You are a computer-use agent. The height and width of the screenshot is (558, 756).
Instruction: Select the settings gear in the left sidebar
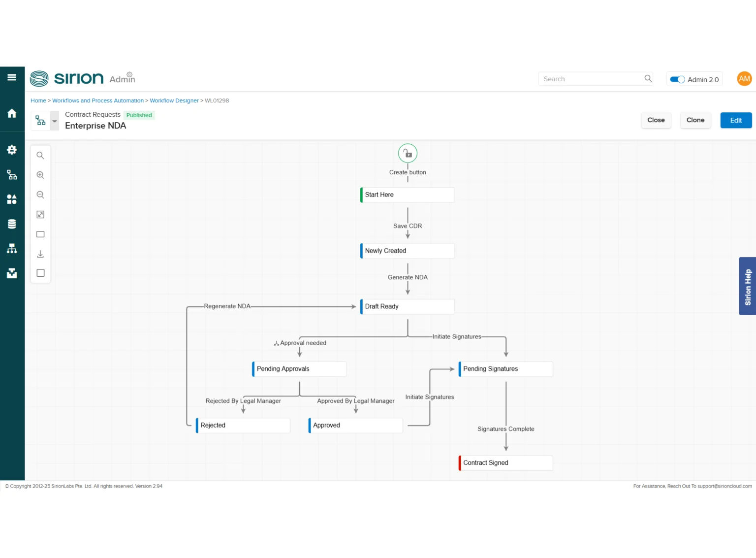click(12, 150)
